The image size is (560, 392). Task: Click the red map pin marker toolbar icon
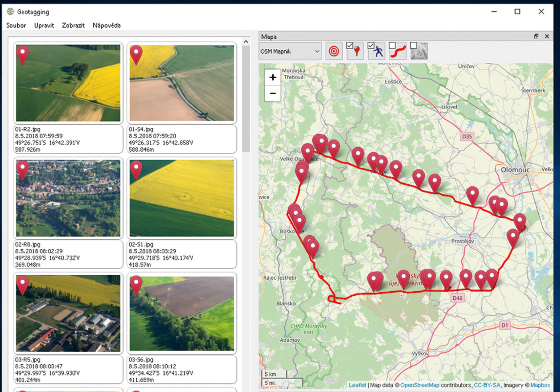point(357,52)
